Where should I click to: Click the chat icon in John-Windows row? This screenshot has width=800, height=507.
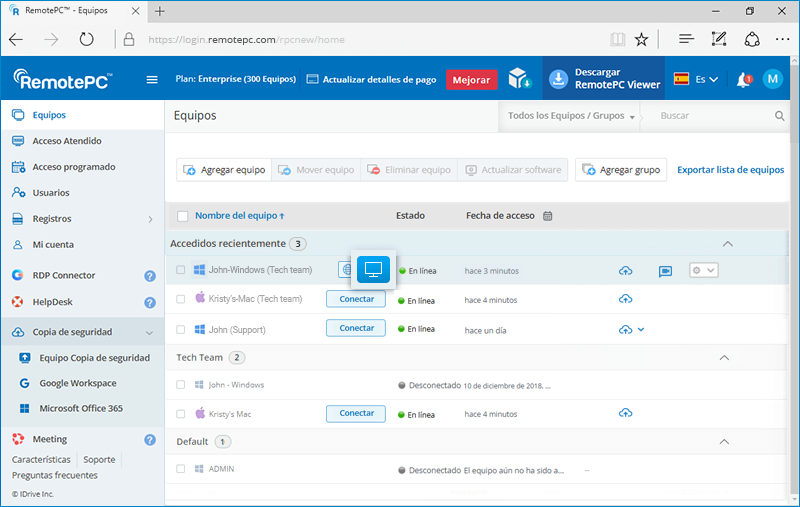[x=665, y=271]
